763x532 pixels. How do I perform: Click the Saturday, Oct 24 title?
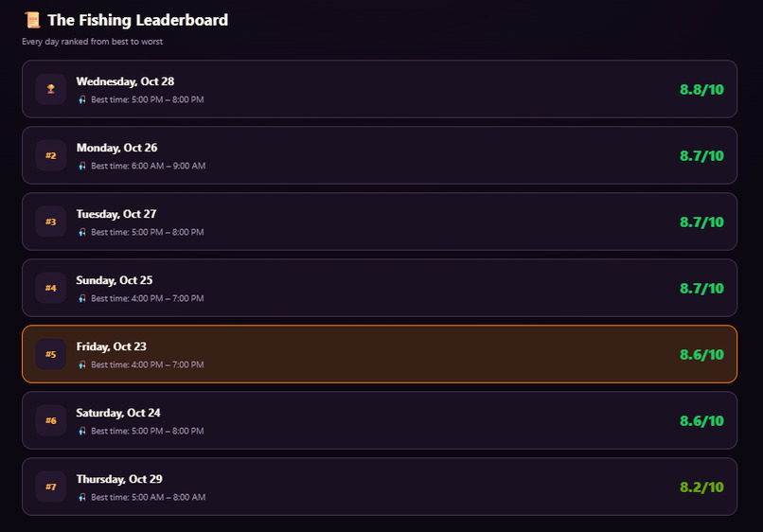[118, 413]
